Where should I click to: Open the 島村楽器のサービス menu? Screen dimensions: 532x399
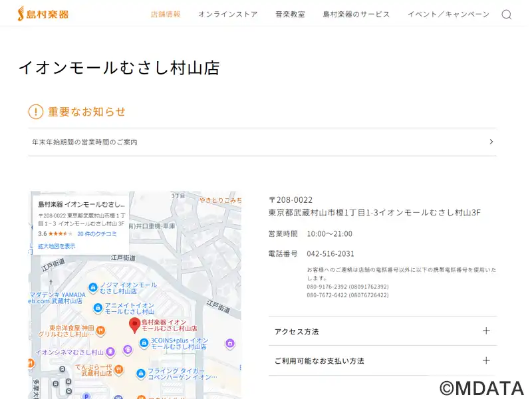coord(356,14)
